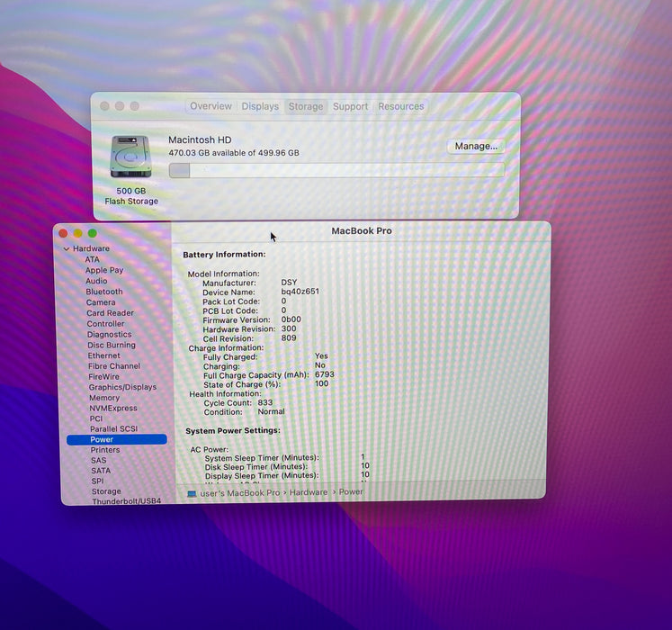Select NVMExpress in the sidebar
Viewport: 672px width, 630px height.
click(x=113, y=409)
